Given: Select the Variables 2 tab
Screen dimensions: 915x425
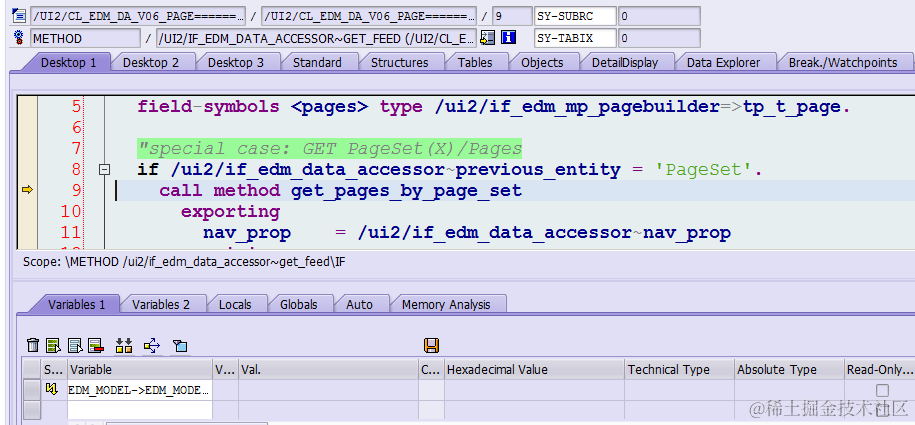Looking at the screenshot, I should 160,304.
